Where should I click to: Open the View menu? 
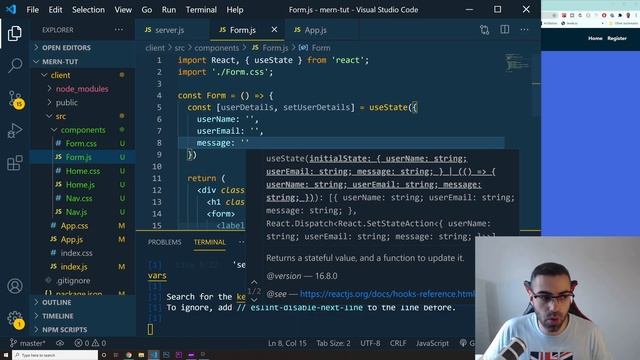[123, 9]
